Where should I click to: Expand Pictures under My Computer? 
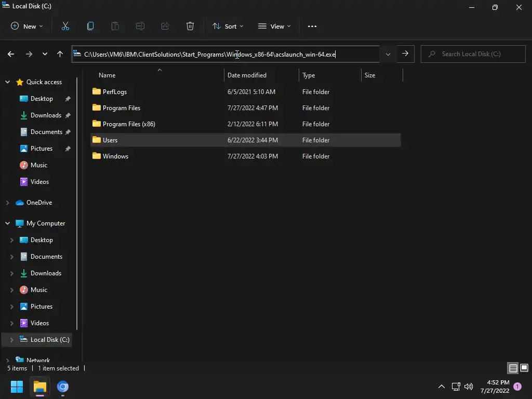click(x=12, y=307)
